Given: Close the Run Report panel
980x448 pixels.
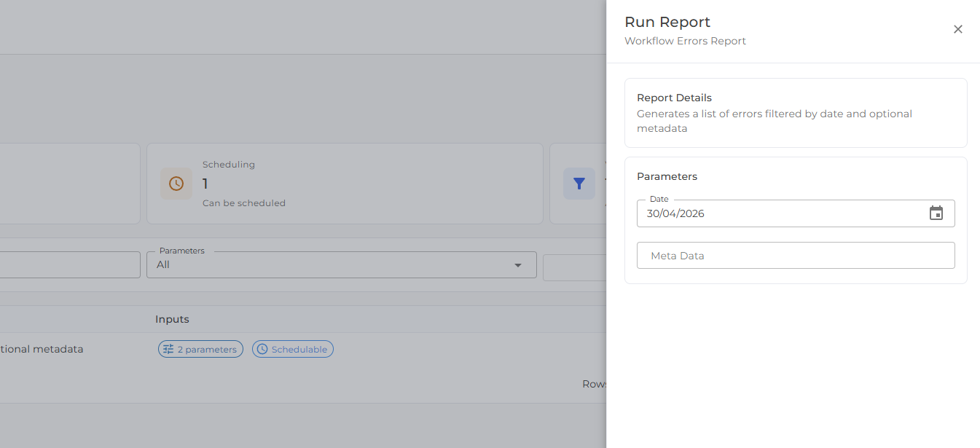Looking at the screenshot, I should [x=958, y=29].
